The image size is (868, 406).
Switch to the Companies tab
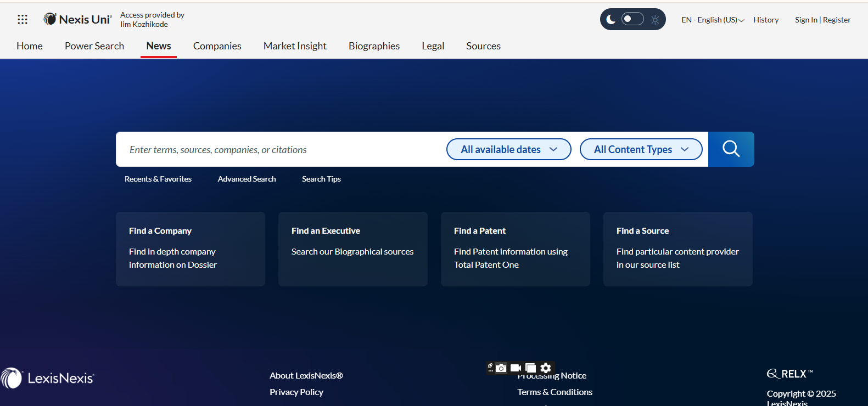point(217,46)
